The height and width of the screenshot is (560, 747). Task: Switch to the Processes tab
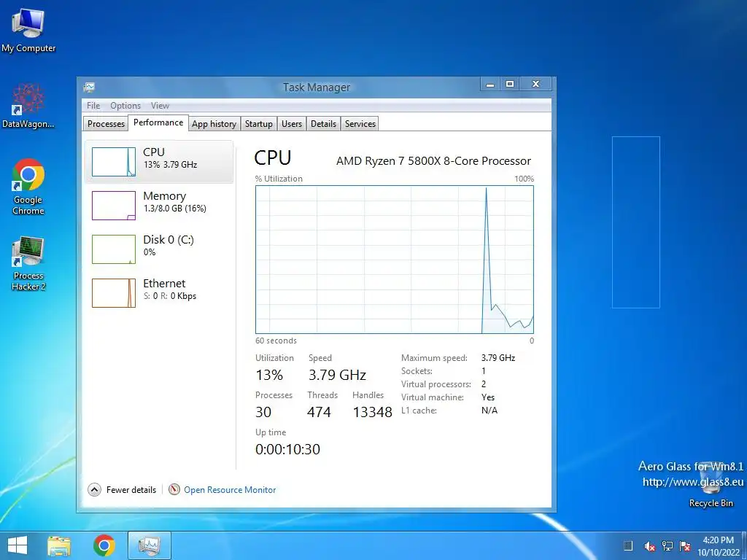[x=106, y=124]
